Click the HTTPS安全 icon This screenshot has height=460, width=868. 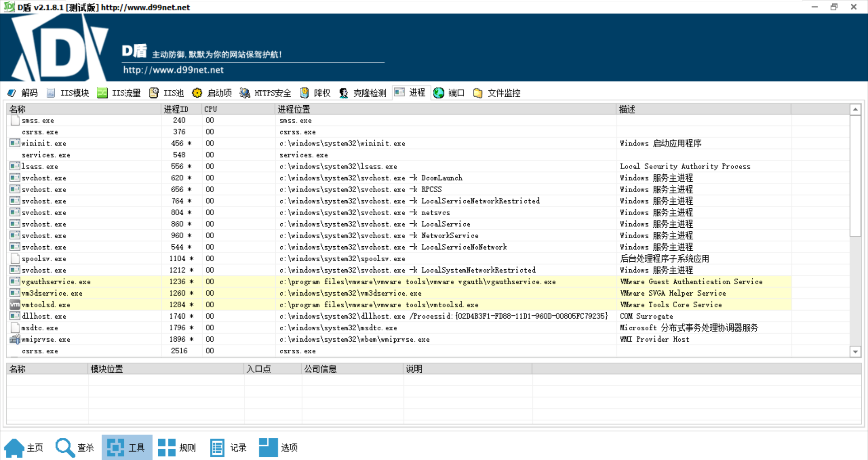[x=245, y=93]
